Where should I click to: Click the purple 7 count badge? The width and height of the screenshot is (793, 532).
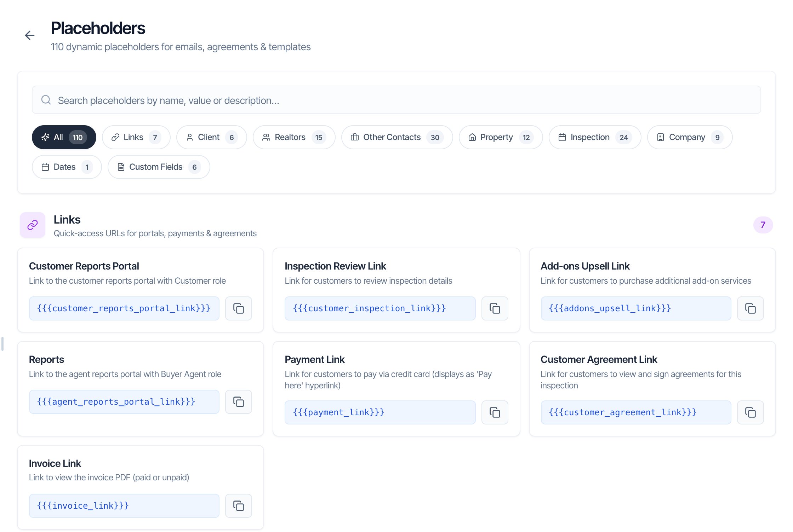(x=763, y=225)
